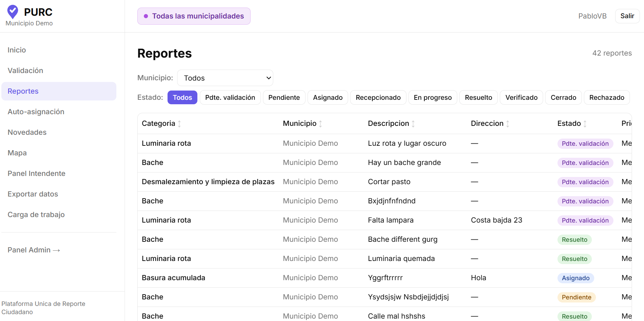Sort table by Categoria column arrows

coord(179,124)
